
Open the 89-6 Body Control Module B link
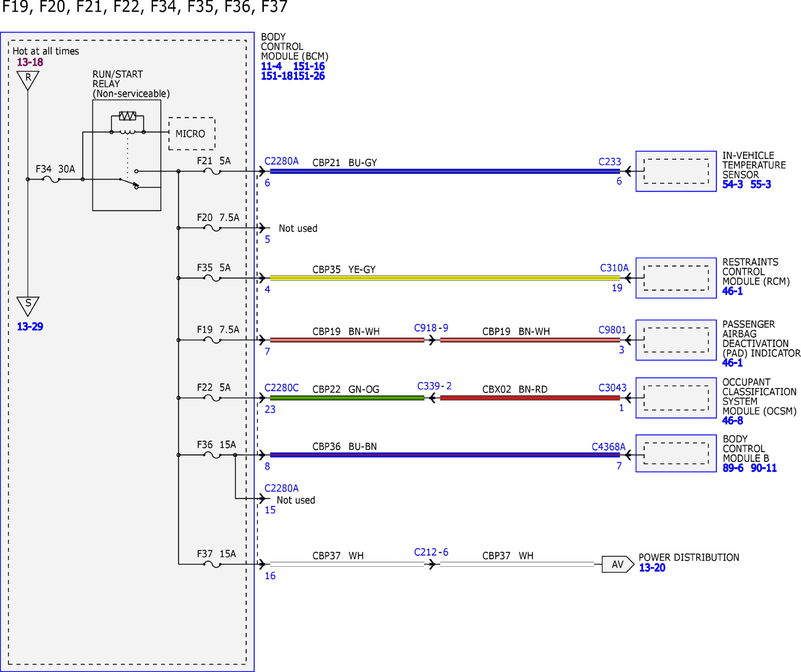733,468
